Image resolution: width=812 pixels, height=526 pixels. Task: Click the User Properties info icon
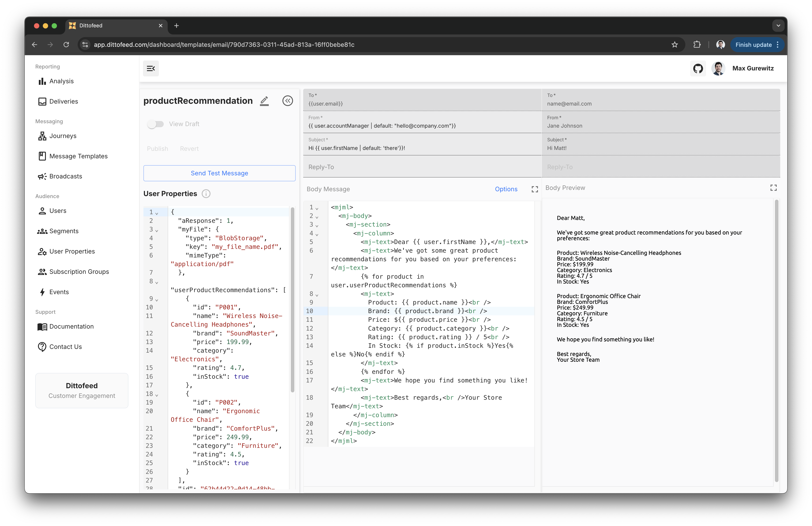click(x=206, y=194)
